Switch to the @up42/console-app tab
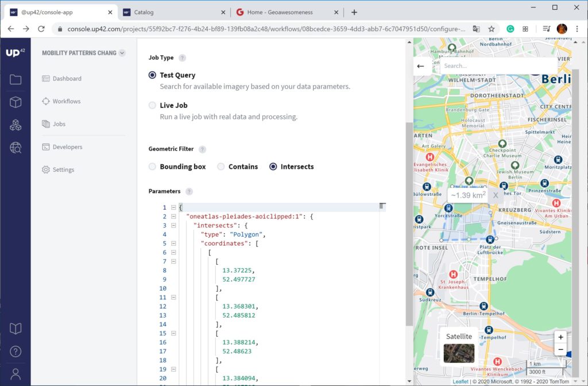The width and height of the screenshot is (588, 386). coord(61,13)
